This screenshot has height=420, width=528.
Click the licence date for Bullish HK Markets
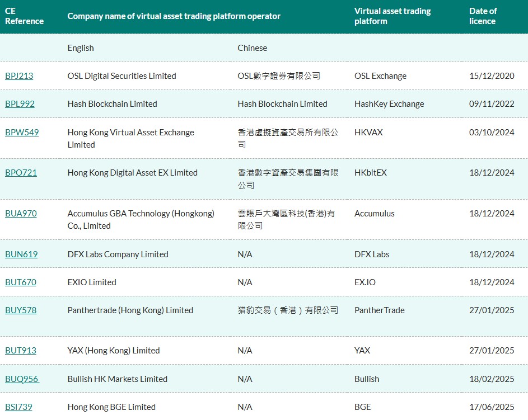tap(492, 379)
